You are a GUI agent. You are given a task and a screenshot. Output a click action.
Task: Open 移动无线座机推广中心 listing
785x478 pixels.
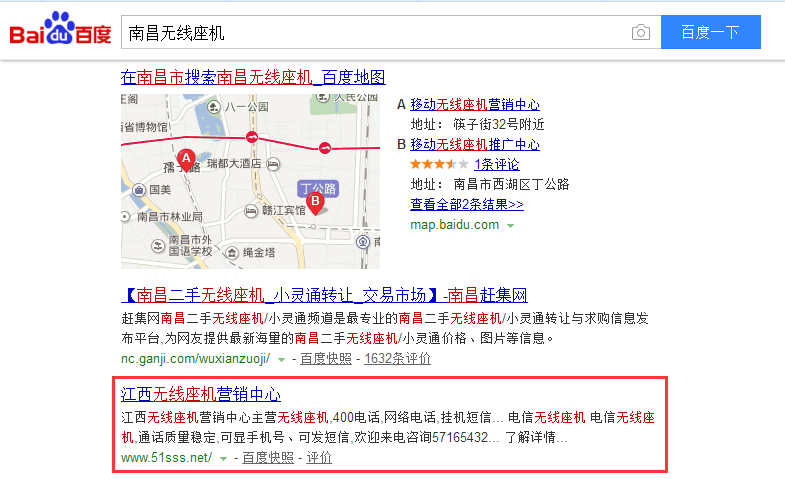475,144
